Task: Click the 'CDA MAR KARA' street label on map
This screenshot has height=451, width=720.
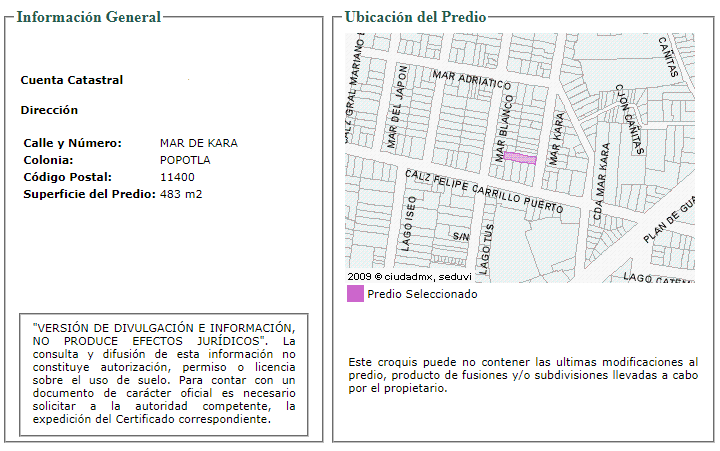Action: (602, 181)
